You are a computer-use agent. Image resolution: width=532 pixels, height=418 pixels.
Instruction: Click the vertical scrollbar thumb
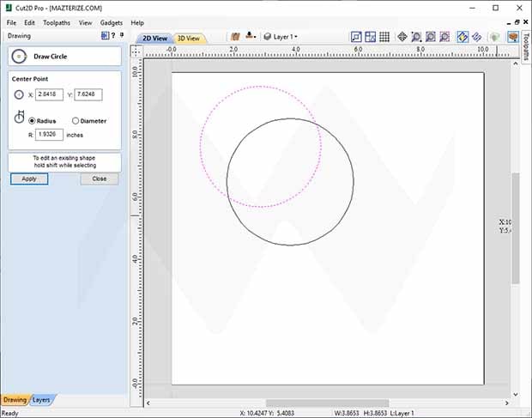tap(516, 228)
